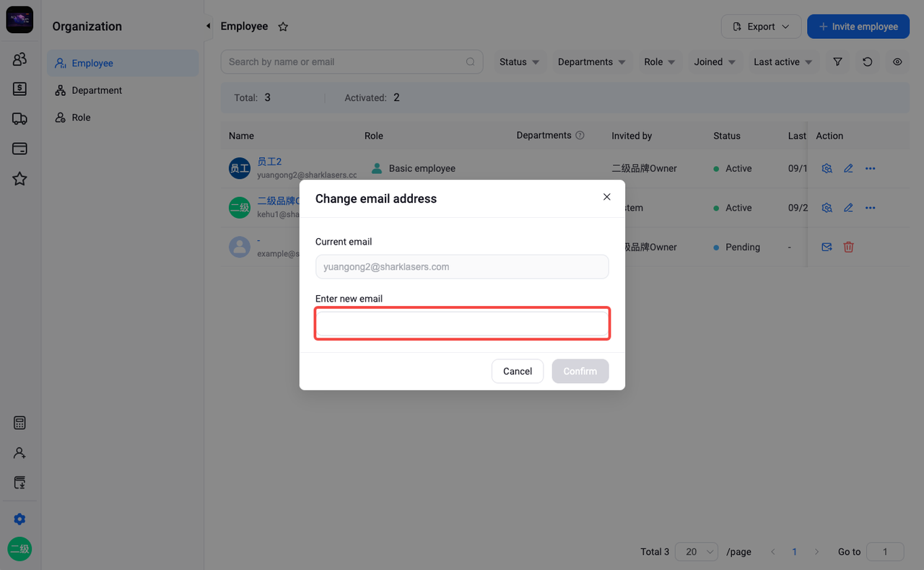Viewport: 924px width, 570px height.
Task: Close the Change email address dialog
Action: tap(606, 197)
